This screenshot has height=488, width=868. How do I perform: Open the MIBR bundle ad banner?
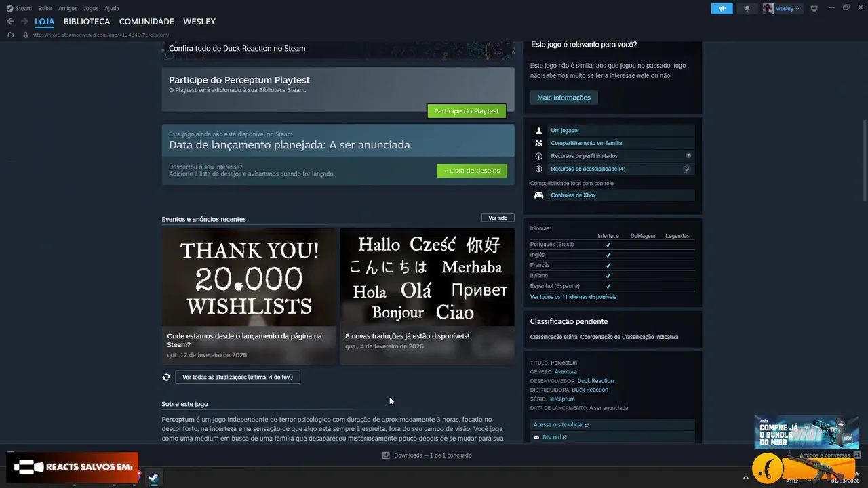coord(806,432)
